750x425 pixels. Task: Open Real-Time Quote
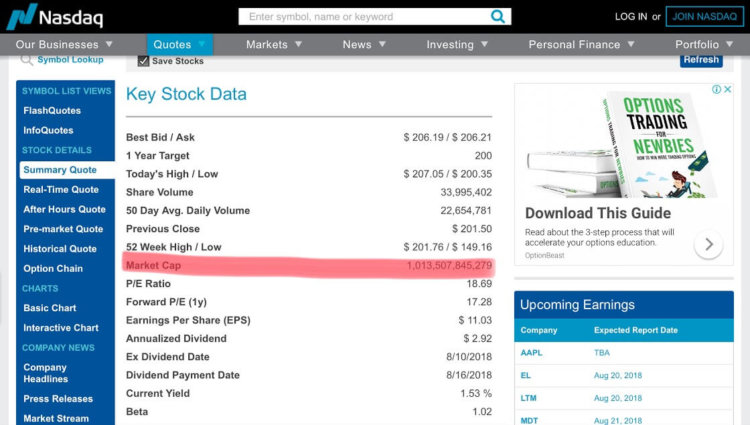click(61, 189)
